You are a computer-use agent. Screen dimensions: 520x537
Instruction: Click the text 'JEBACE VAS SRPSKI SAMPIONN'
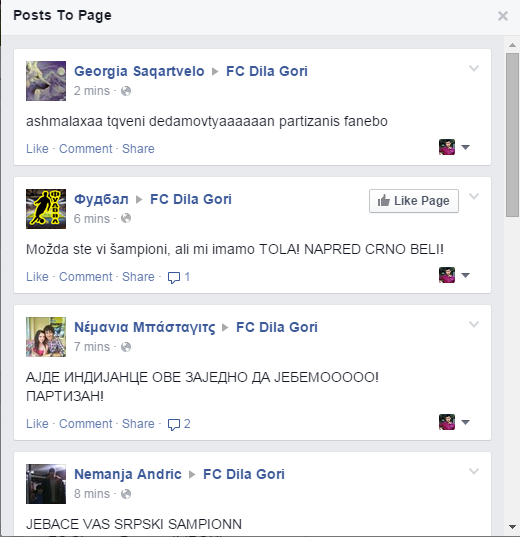(x=134, y=524)
